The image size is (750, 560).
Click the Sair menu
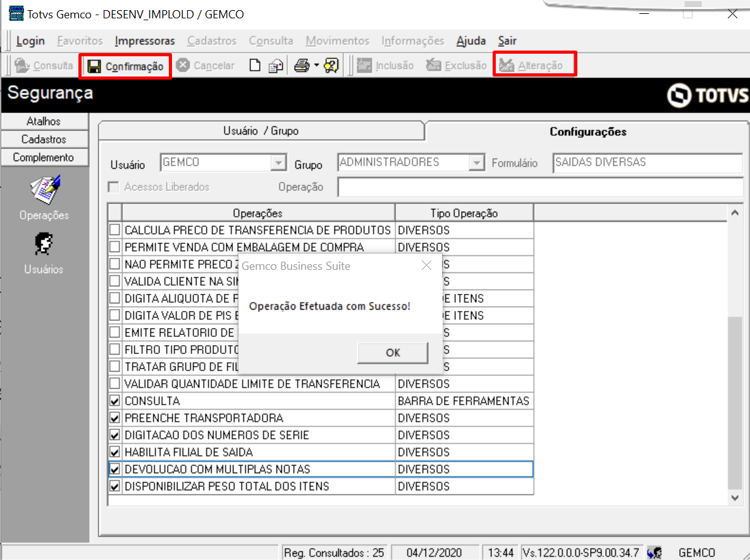click(507, 40)
